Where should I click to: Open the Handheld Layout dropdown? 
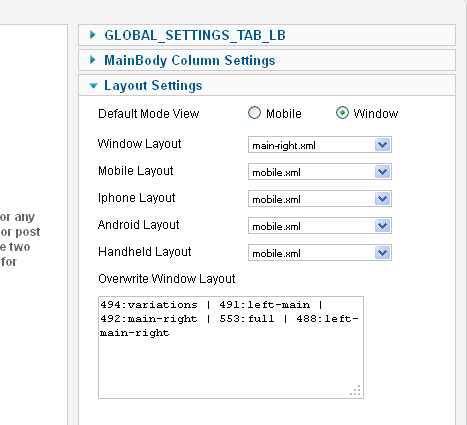(x=320, y=253)
